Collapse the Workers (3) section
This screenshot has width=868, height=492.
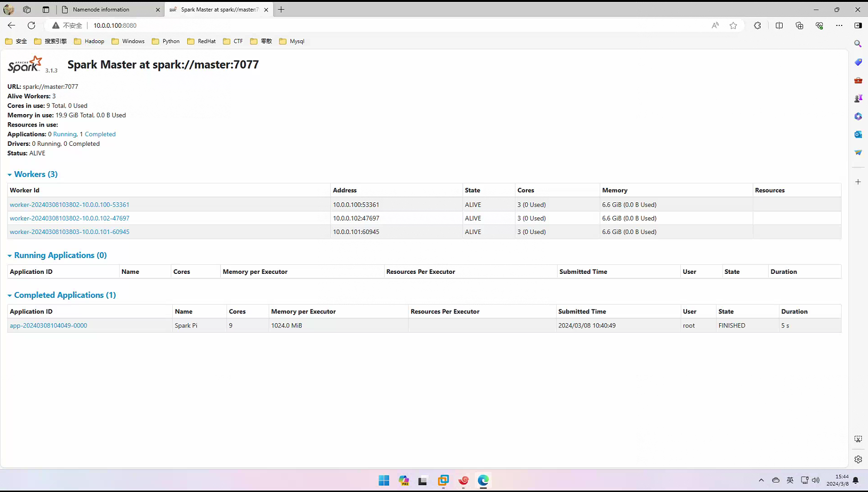[x=33, y=174]
